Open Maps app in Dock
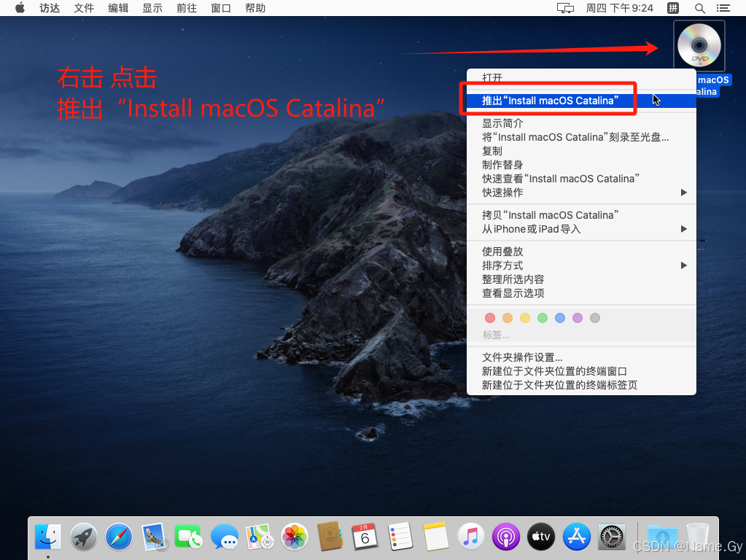This screenshot has height=560, width=746. point(260,537)
